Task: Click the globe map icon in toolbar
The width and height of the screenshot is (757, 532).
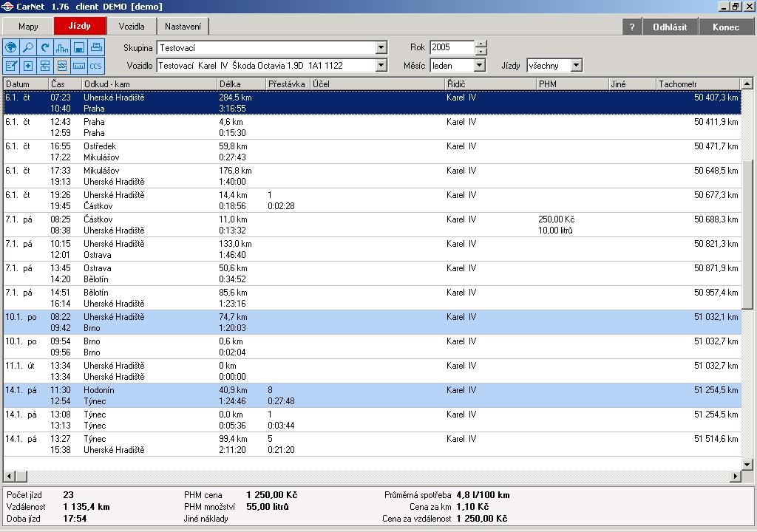Action: point(11,47)
